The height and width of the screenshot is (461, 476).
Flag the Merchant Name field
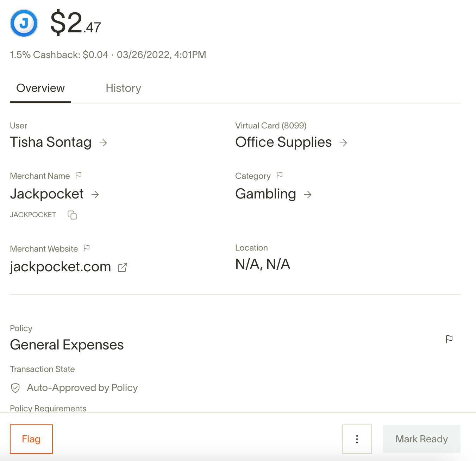(79, 175)
